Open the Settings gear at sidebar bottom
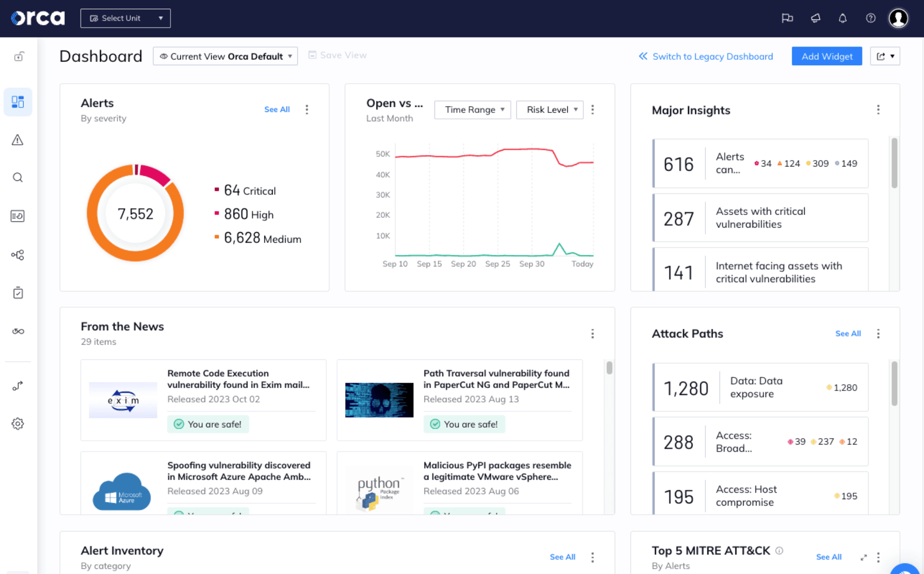The width and height of the screenshot is (924, 574). [x=18, y=423]
